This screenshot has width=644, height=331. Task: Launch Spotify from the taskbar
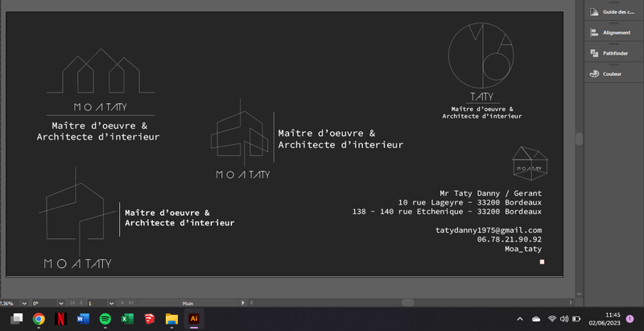(x=105, y=319)
